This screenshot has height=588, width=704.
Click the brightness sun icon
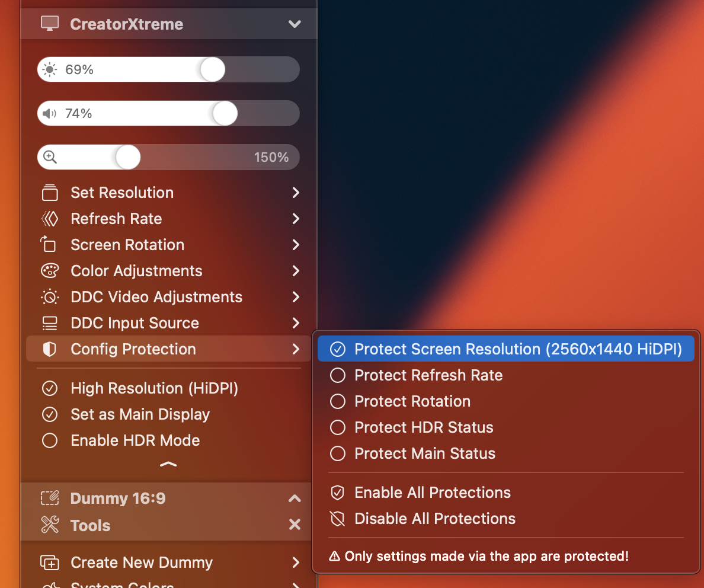49,69
